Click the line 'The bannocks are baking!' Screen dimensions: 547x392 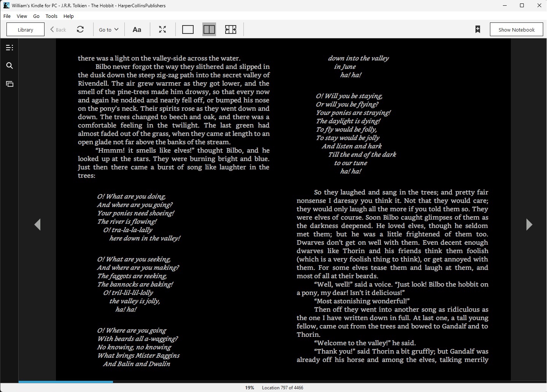135,284
